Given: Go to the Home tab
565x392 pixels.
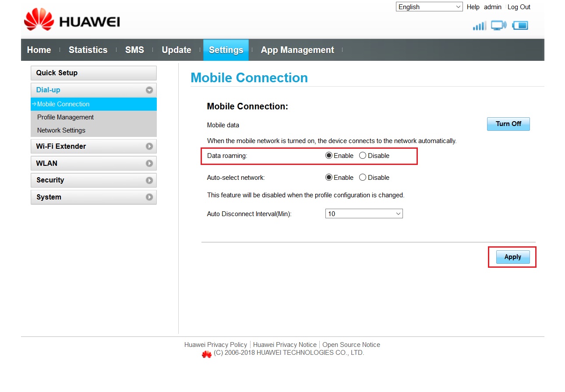Looking at the screenshot, I should pos(39,50).
